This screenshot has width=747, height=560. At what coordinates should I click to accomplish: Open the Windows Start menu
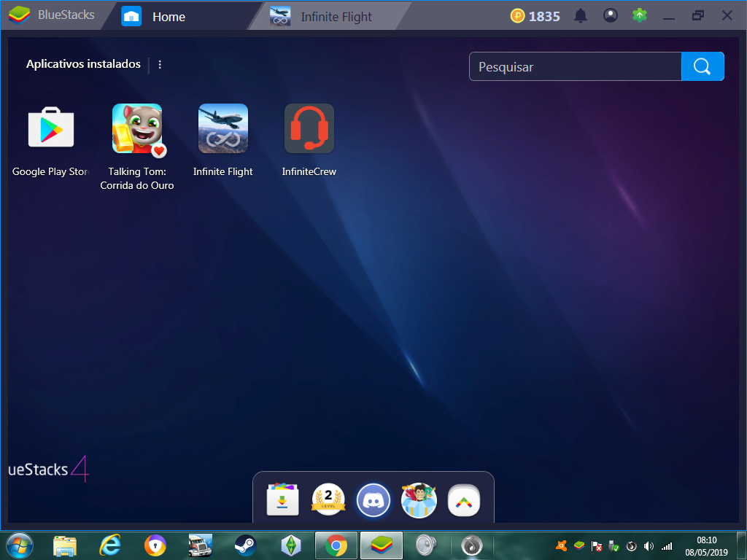[20, 545]
